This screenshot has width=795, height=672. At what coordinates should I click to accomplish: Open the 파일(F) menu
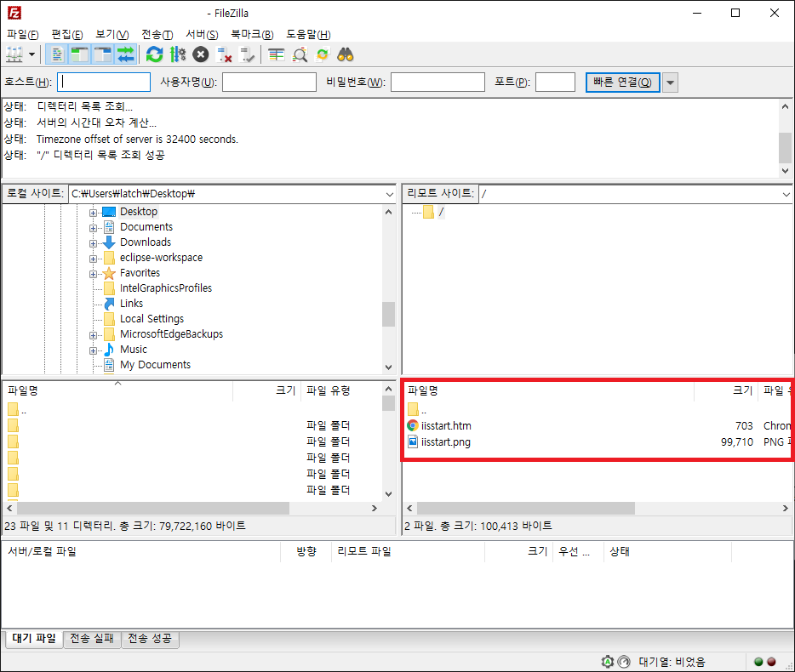[x=23, y=34]
